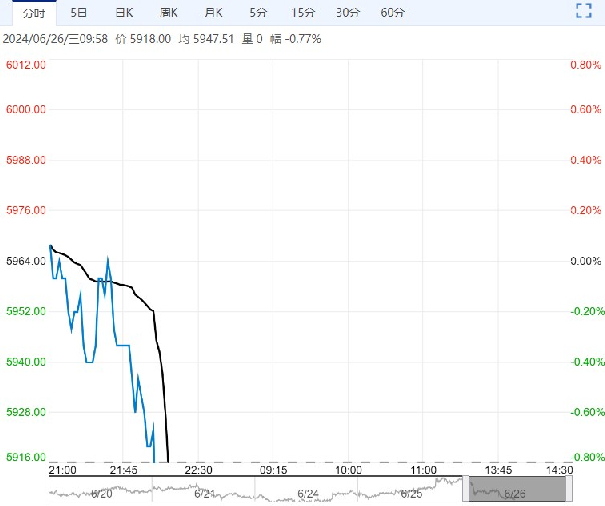Screen dimensions: 605x506
Task: Click the 6/20 section of overview timeline
Action: [100, 492]
